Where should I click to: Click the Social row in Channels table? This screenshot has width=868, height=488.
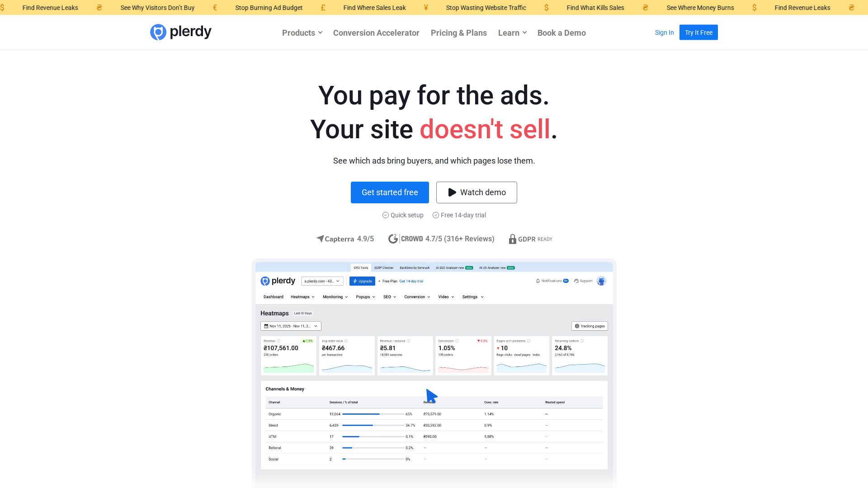[434, 459]
